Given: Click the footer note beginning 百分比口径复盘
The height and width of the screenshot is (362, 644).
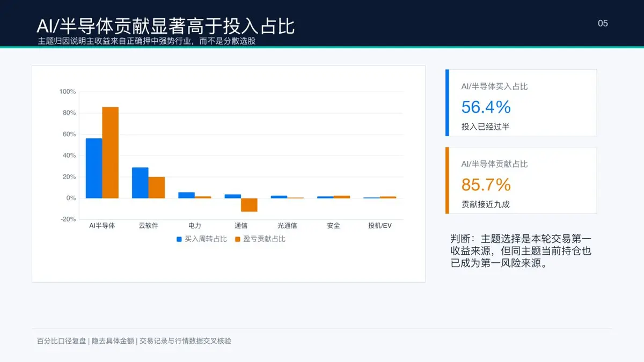Looking at the screenshot, I should point(134,341).
